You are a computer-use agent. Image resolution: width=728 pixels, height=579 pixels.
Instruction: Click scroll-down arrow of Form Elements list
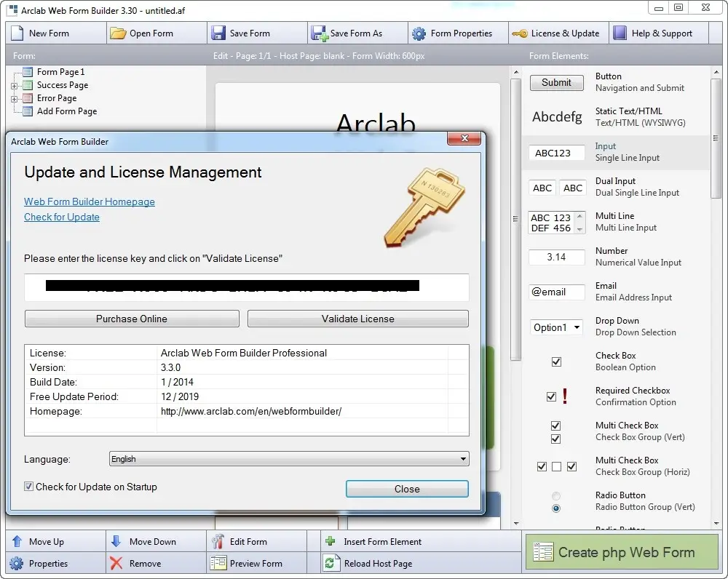tap(716, 523)
